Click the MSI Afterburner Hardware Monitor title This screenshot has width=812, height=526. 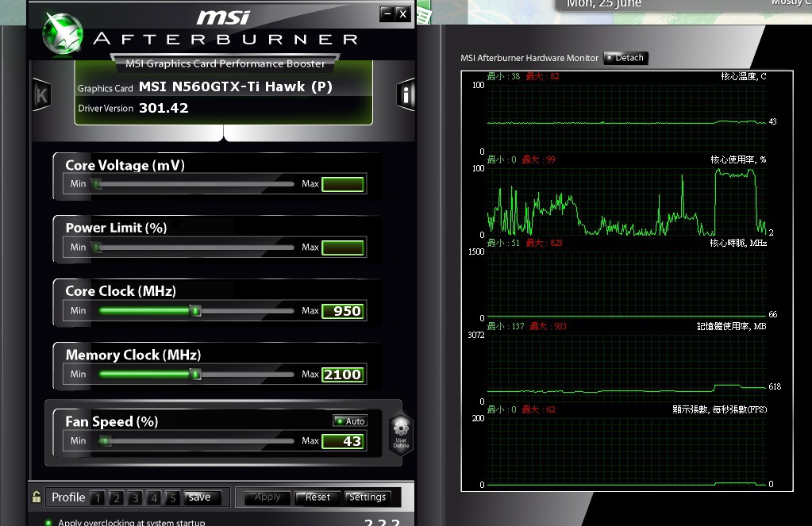(529, 58)
